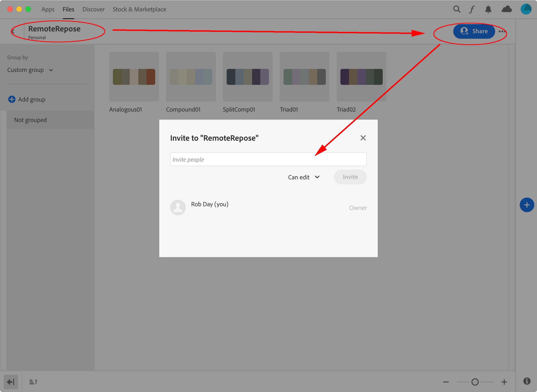The height and width of the screenshot is (392, 537).
Task: Open the info panel icon
Action: click(x=527, y=381)
